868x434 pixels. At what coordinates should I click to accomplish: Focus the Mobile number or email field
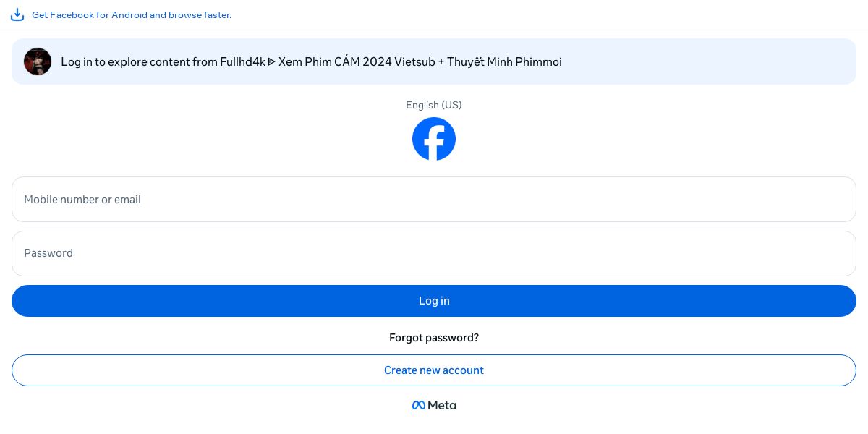(434, 199)
